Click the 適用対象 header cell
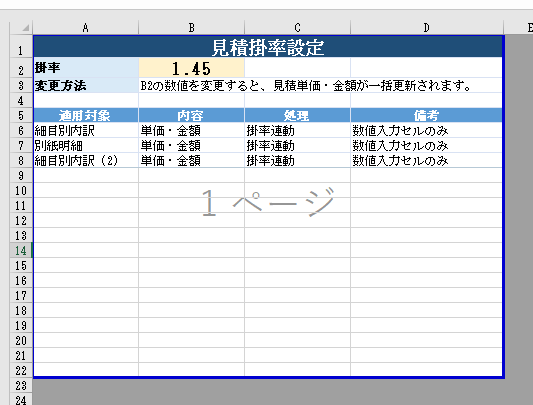The width and height of the screenshot is (533, 405). pyautogui.click(x=86, y=115)
